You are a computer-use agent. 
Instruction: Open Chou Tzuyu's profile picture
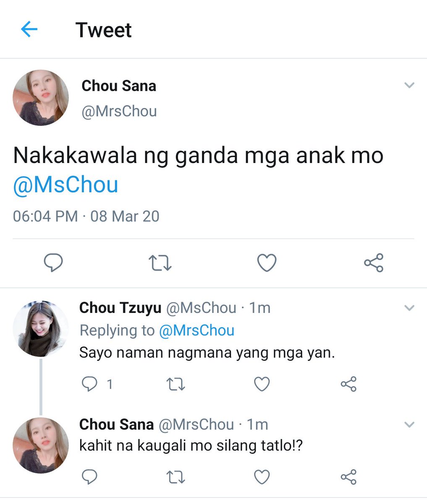41,328
